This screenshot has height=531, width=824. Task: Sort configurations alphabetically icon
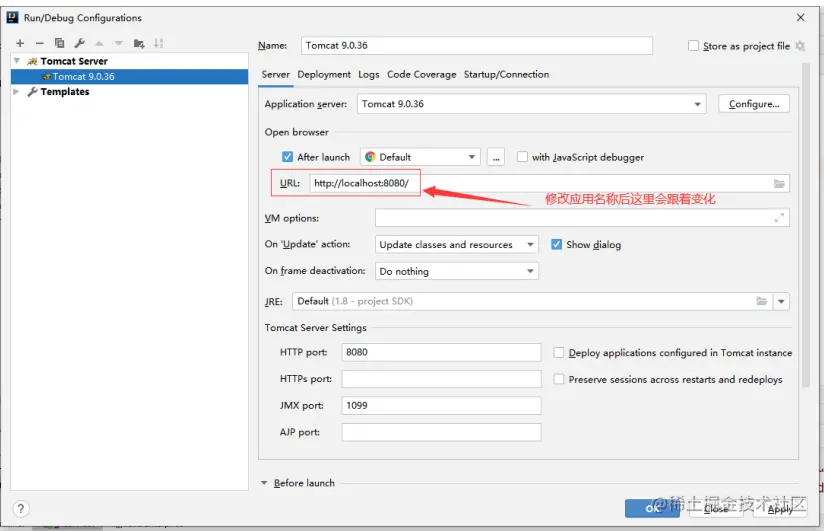pyautogui.click(x=158, y=43)
